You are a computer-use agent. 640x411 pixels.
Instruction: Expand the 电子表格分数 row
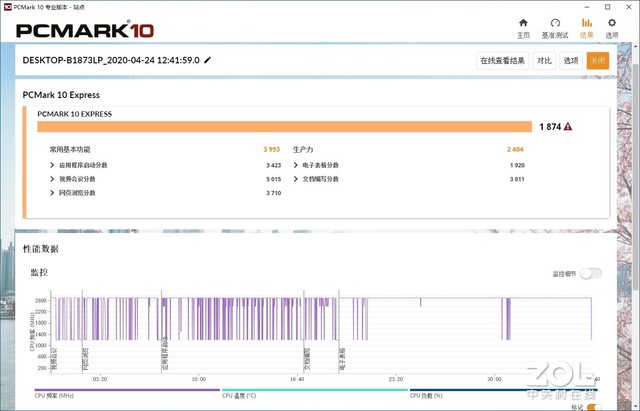(x=297, y=165)
